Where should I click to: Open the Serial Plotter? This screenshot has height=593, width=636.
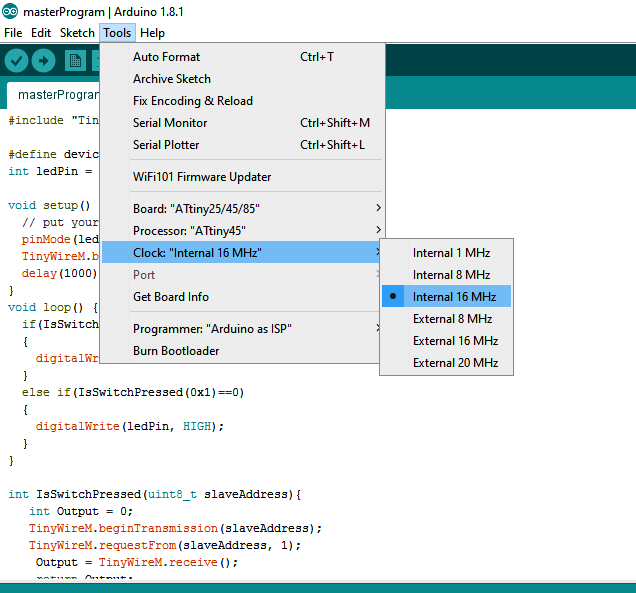coord(241,145)
